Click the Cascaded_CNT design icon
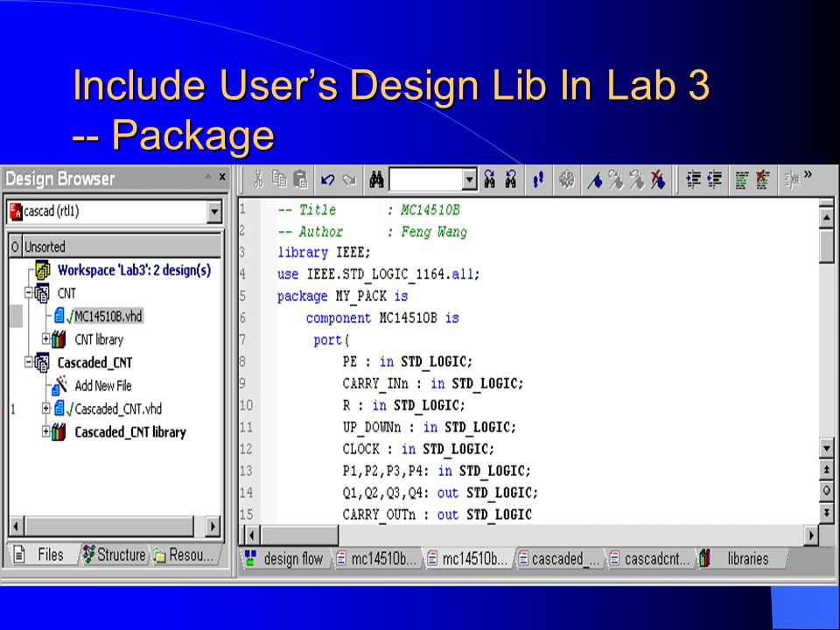840x630 pixels. 42,362
